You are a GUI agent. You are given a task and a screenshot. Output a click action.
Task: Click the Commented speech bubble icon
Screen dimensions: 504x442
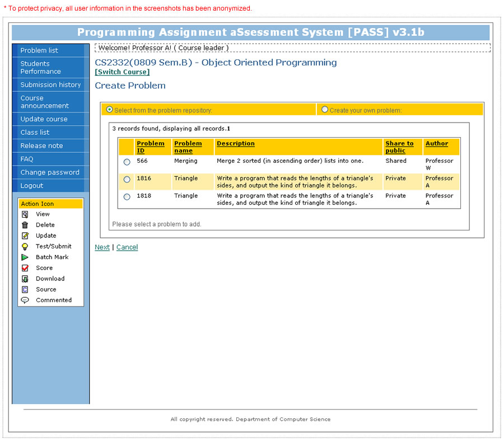tap(25, 300)
